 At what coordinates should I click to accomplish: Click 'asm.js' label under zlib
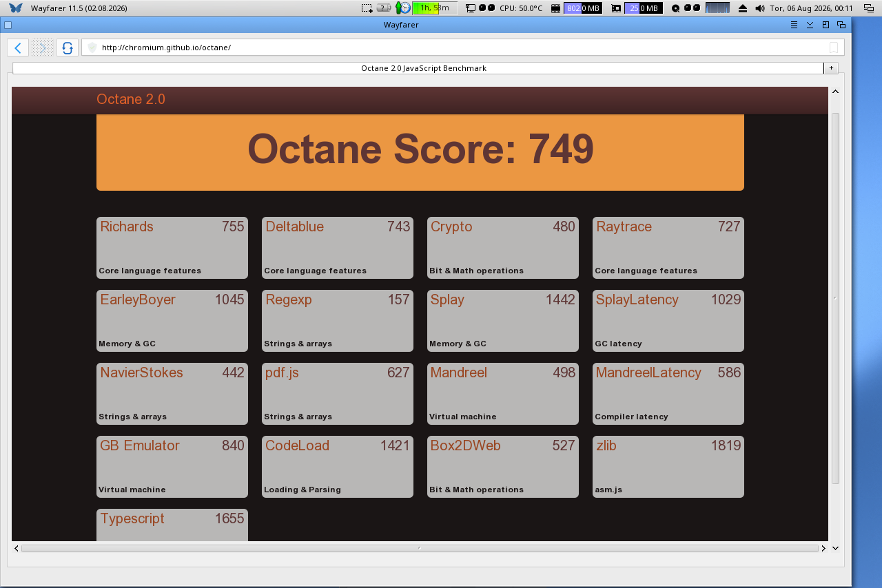click(x=608, y=490)
